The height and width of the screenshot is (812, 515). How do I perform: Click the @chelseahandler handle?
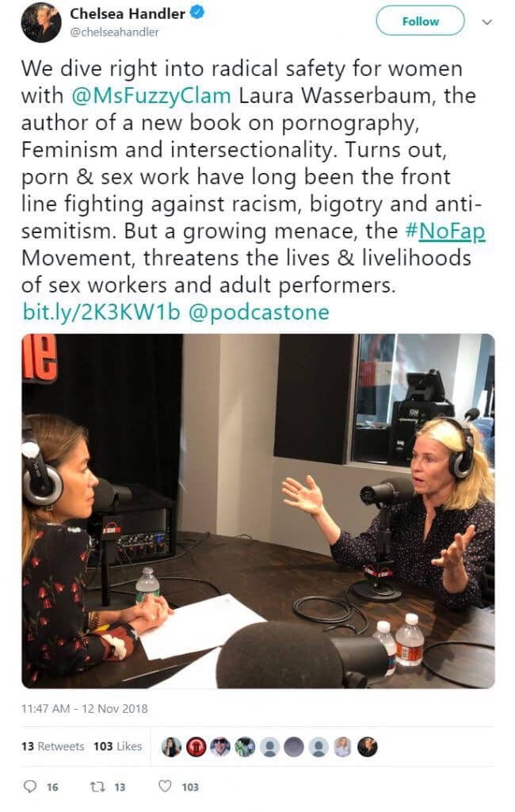pyautogui.click(x=114, y=32)
